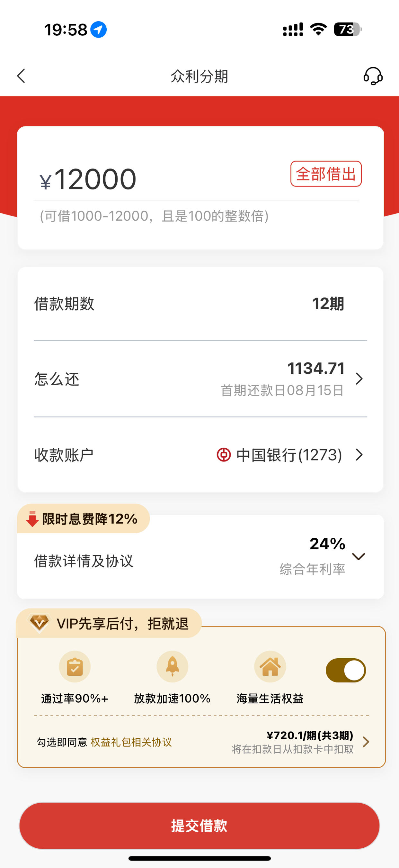Open 收款账户 chevron next to 中国银行(1273)
This screenshot has height=868, width=399.
pos(359,454)
